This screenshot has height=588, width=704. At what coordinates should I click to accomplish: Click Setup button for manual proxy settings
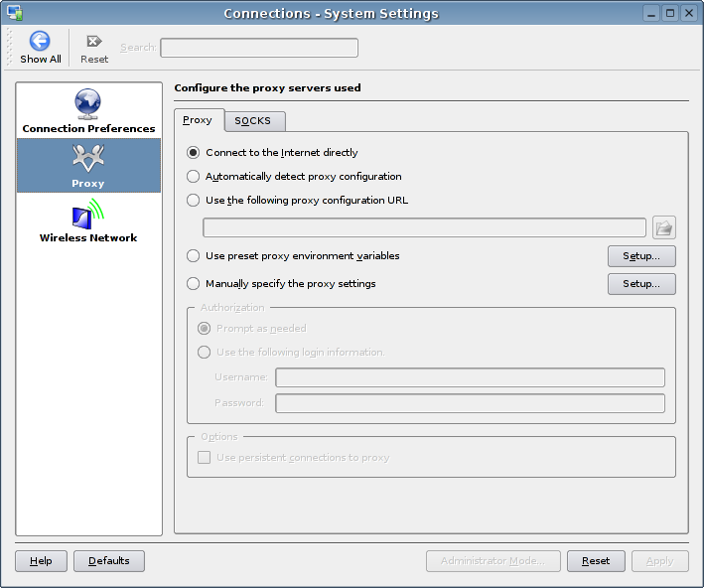[x=641, y=284]
